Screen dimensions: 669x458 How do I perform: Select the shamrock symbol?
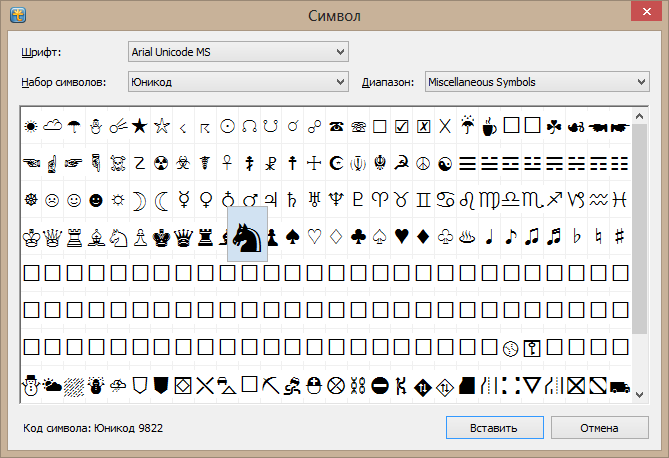(554, 126)
